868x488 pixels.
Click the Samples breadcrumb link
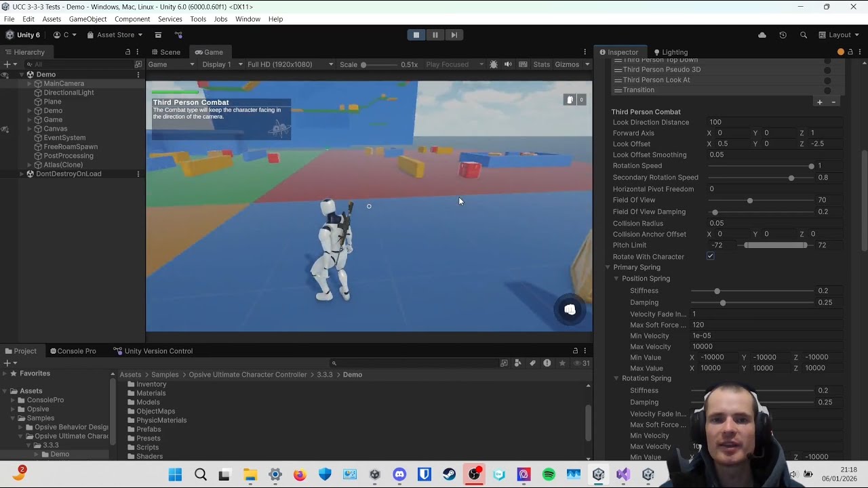click(165, 375)
